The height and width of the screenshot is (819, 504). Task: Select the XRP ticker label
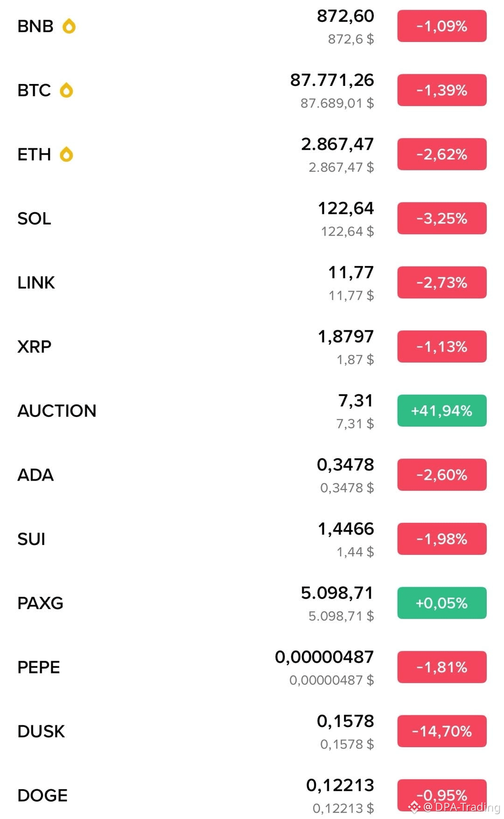(35, 347)
